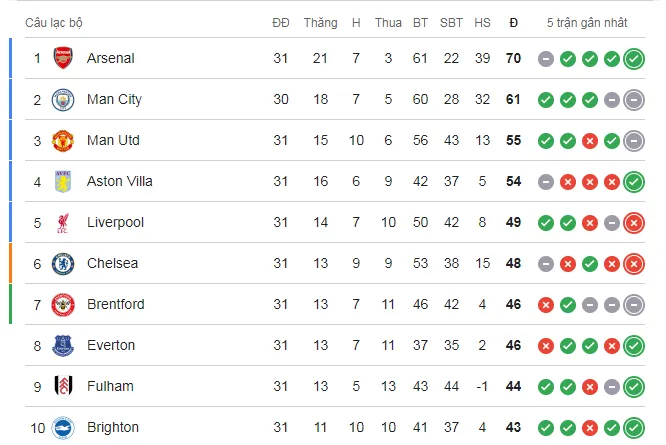
Task: Select the Brighton team name
Action: pyautogui.click(x=113, y=427)
